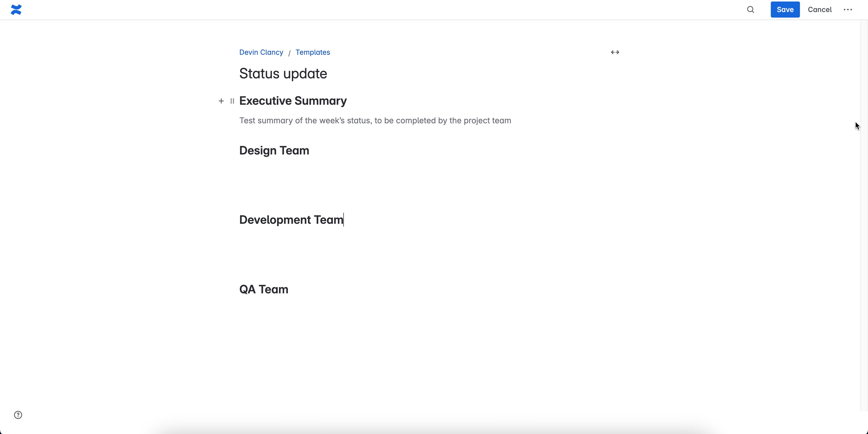Toggle page width with the arrows icon
This screenshot has width=868, height=434.
point(615,52)
